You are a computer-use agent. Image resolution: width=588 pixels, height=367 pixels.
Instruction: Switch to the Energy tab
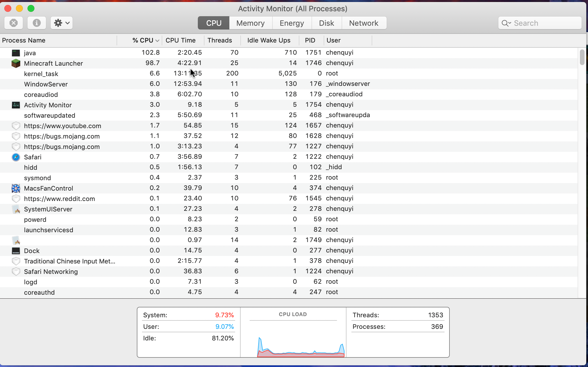click(292, 23)
